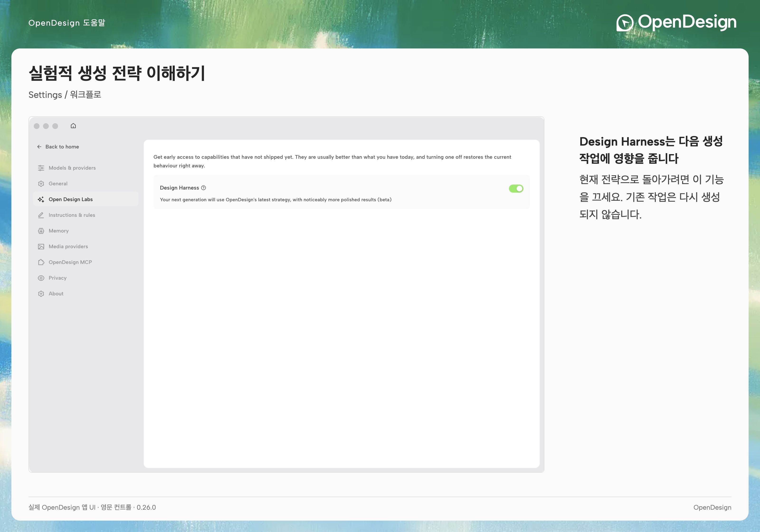This screenshot has width=760, height=532.
Task: Click the 'Design Harness는 다음 생성' heading
Action: click(651, 150)
